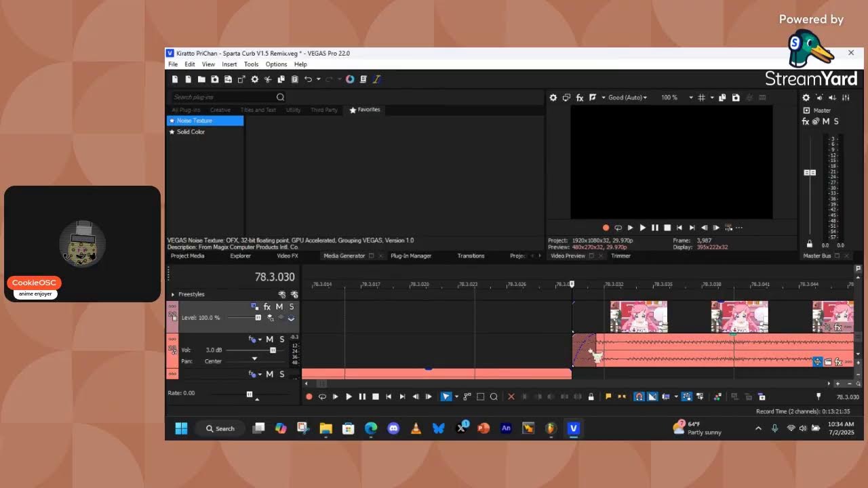The image size is (868, 488).
Task: Click the overlays grid icon in preview
Action: (702, 98)
